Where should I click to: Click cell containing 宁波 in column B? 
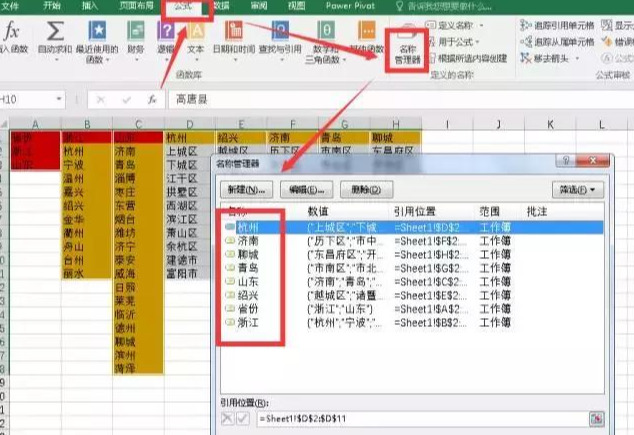86,165
